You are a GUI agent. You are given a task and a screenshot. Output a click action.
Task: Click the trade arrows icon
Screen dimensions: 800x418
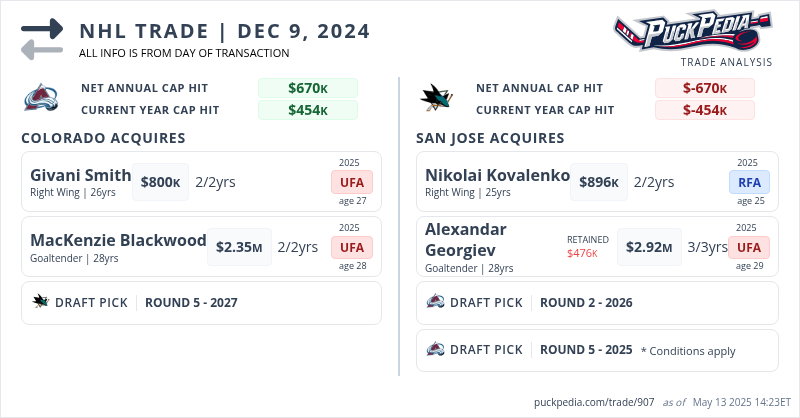click(42, 38)
